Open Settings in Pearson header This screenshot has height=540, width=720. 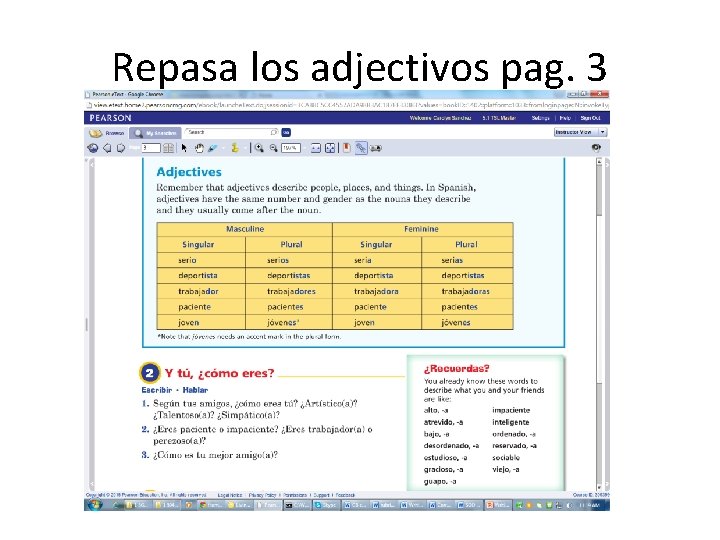coord(540,118)
